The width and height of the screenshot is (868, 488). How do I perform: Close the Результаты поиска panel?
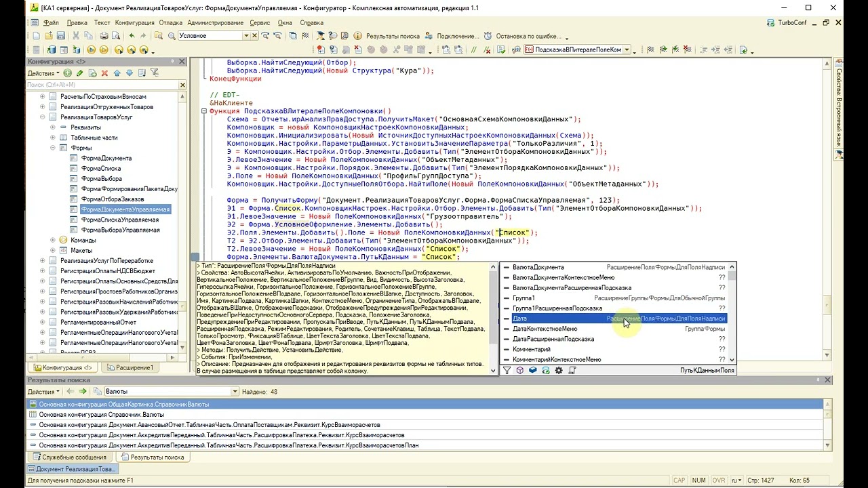coord(827,380)
